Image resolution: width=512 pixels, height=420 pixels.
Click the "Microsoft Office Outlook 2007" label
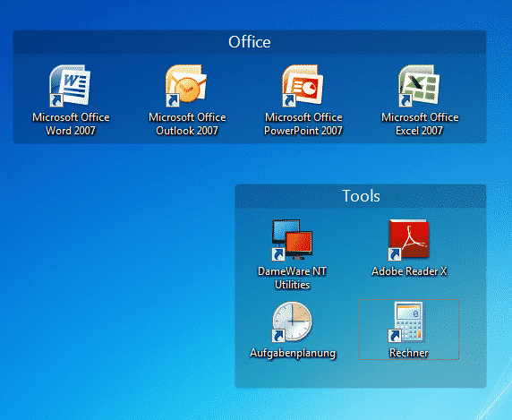[187, 124]
